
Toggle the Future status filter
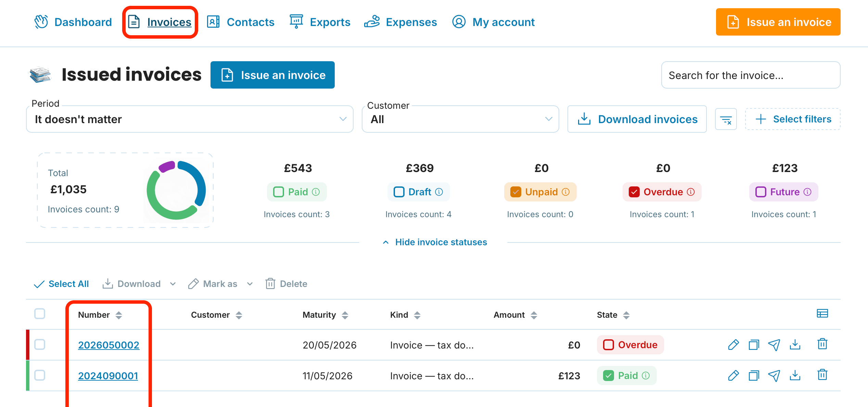pos(761,192)
